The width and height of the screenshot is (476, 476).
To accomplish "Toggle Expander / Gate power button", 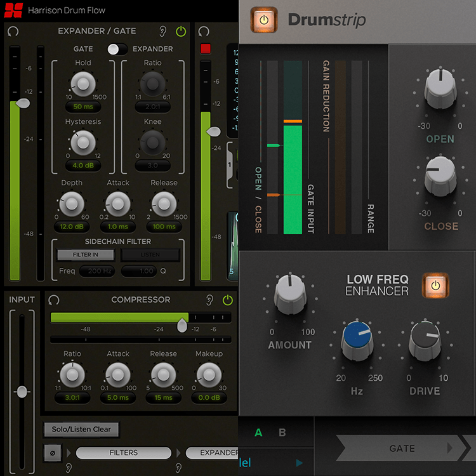I will (181, 31).
